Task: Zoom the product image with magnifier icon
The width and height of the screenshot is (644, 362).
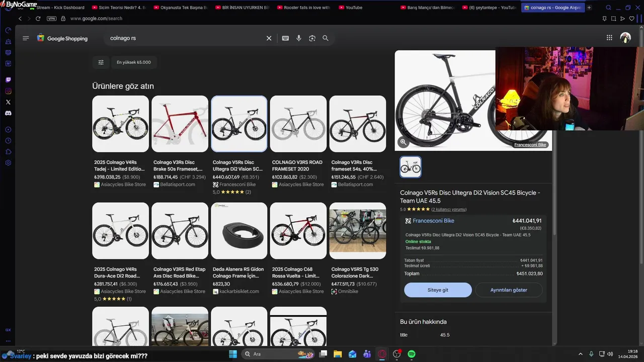Action: 403,142
